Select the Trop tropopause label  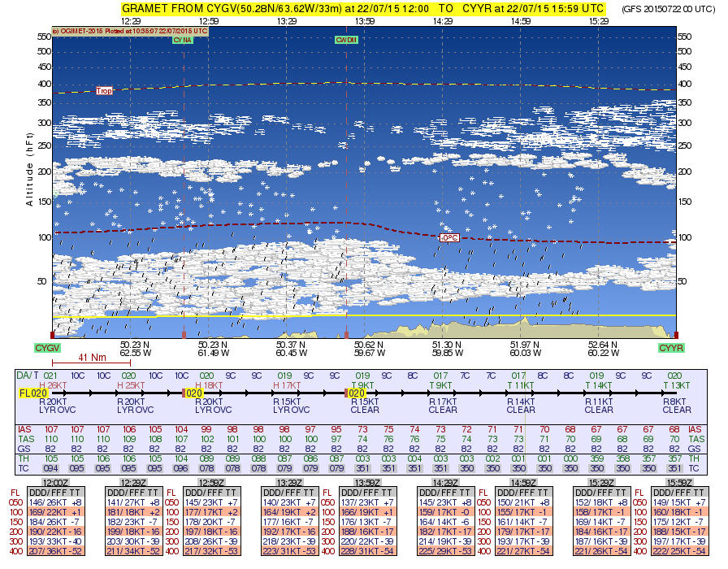[104, 91]
